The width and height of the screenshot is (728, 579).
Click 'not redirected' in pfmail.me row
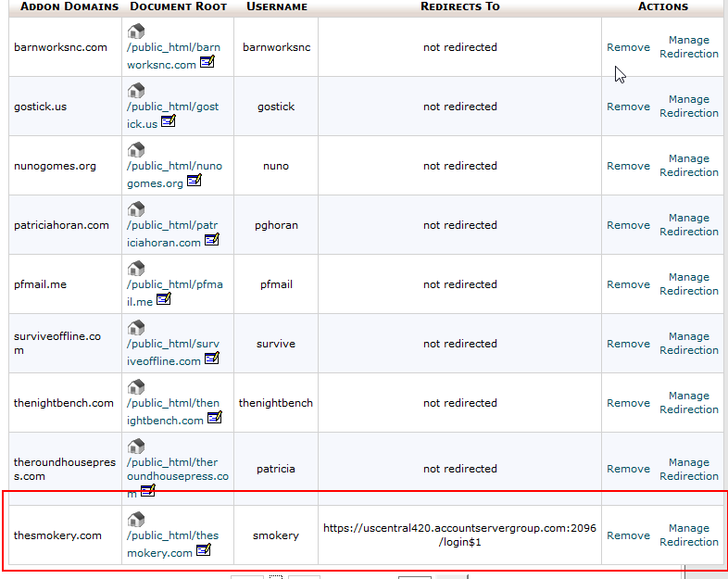point(460,284)
